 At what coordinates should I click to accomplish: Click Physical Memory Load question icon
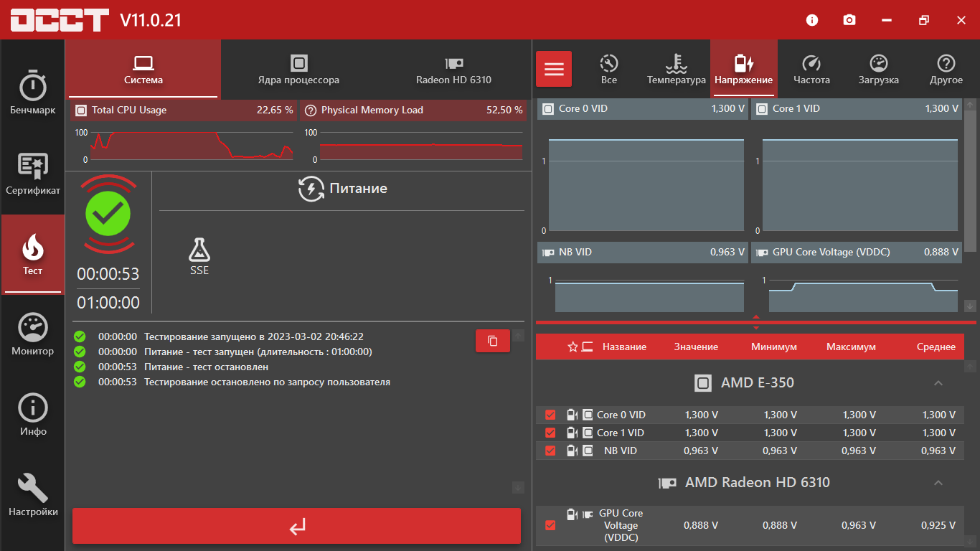311,110
